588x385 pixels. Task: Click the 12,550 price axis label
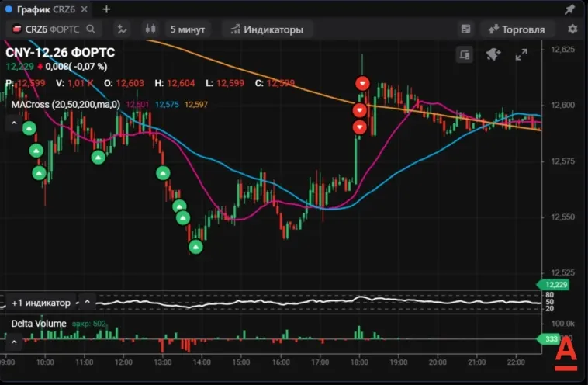[x=562, y=217]
